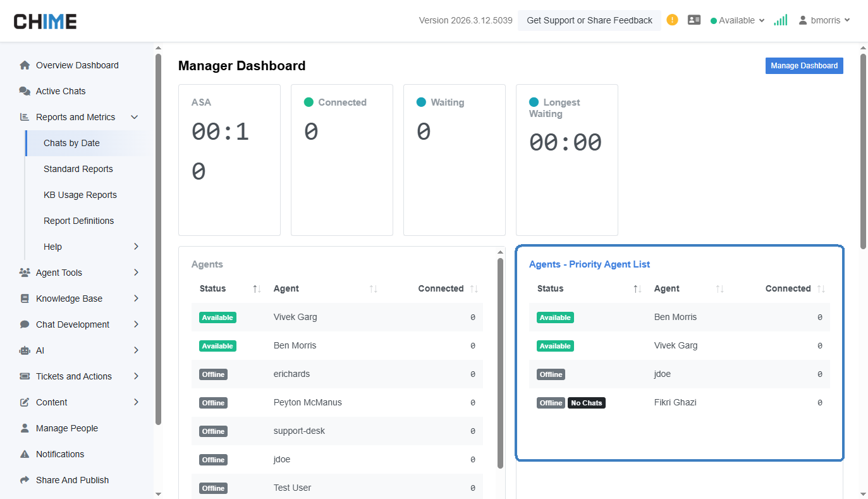The height and width of the screenshot is (499, 868).
Task: Click the Active Chats speech bubbles icon
Action: 25,91
